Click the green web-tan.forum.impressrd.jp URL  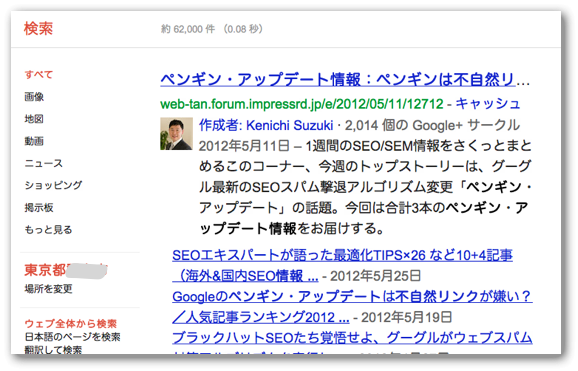coord(302,104)
